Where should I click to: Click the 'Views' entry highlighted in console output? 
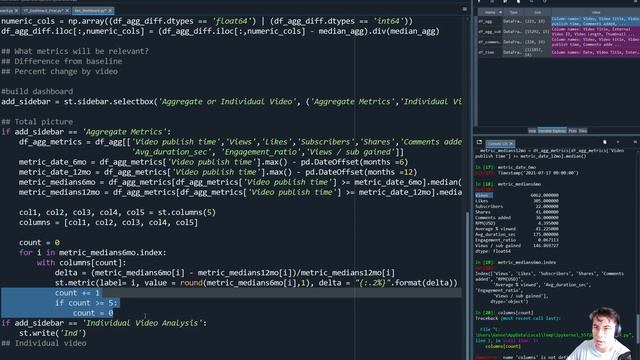pyautogui.click(x=484, y=196)
